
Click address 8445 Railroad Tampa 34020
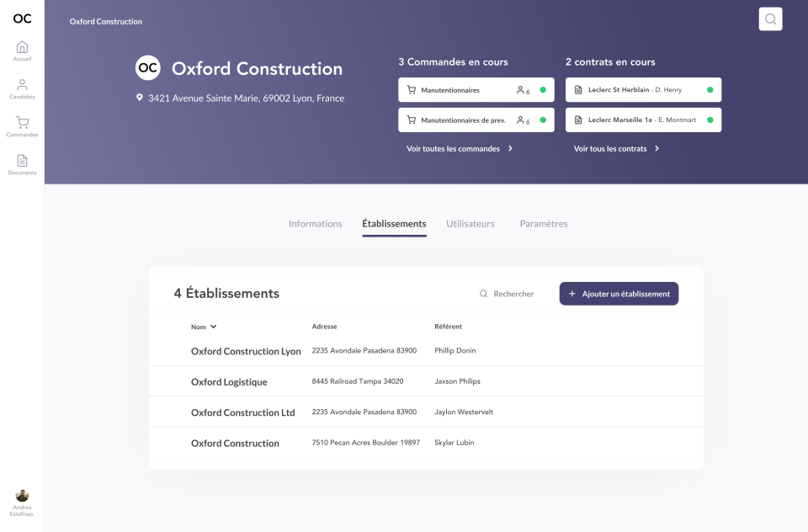pos(358,381)
